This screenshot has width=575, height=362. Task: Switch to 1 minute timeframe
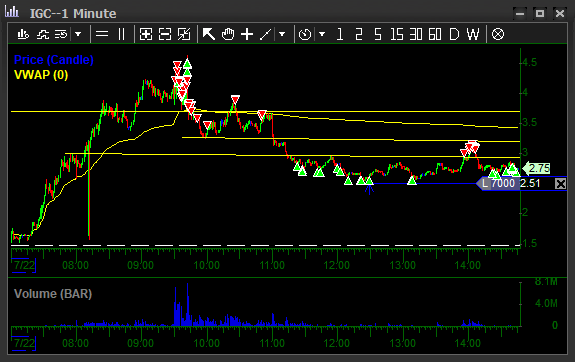(x=340, y=34)
